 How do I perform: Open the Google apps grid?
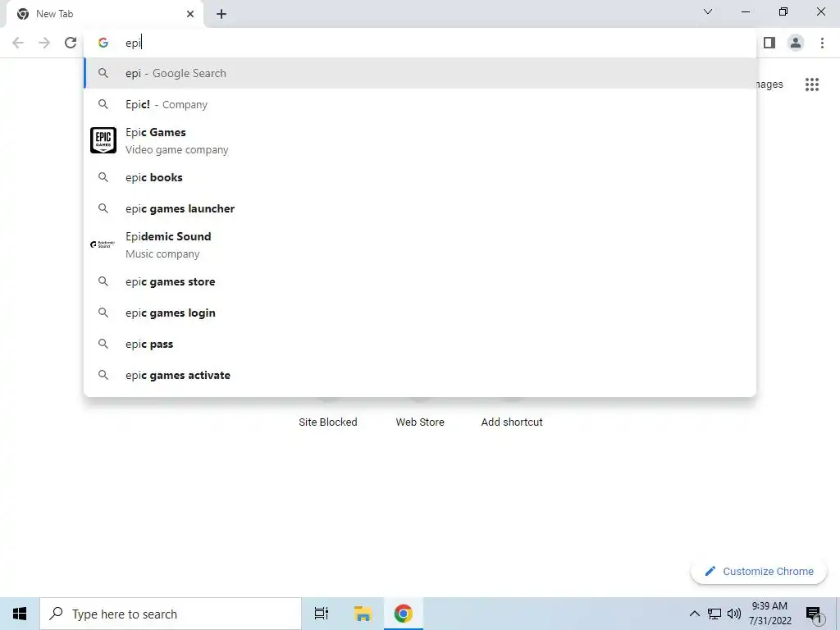[811, 84]
